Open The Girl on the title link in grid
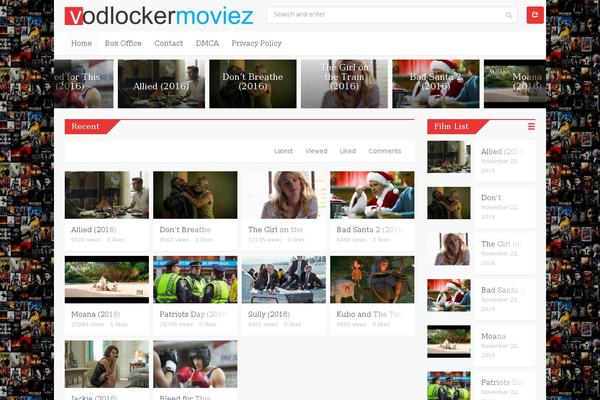Screen dimensions: 600x400 point(275,230)
